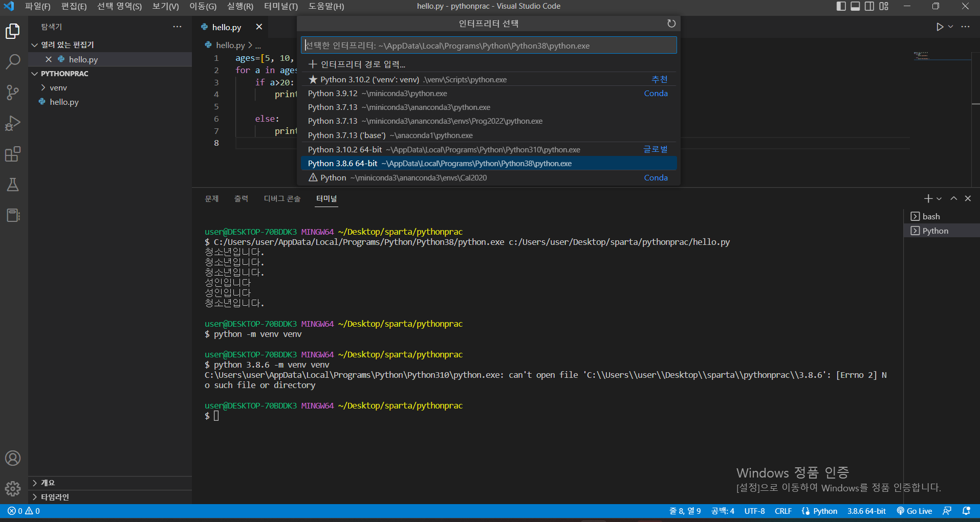Open the Extensions view icon

13,154
